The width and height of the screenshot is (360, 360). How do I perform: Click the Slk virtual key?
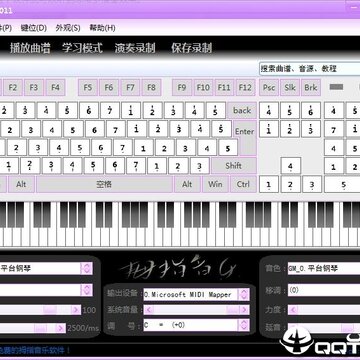click(x=290, y=88)
